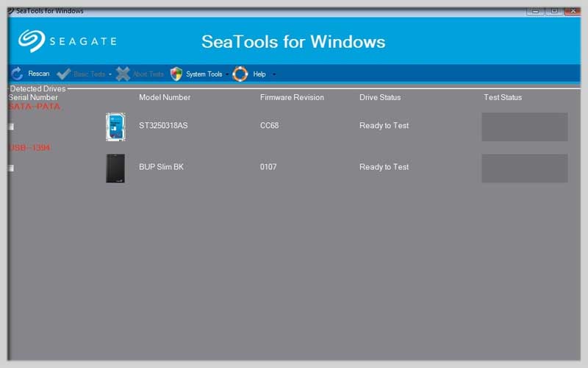The image size is (588, 368).
Task: Click the System Tools shield icon
Action: tap(176, 74)
